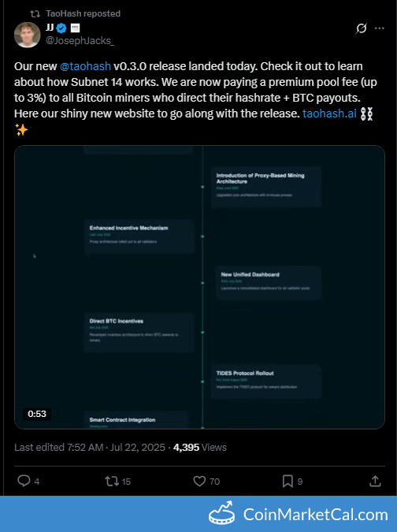The width and height of the screenshot is (397, 532).
Task: Open the reply comment icon
Action: [x=24, y=481]
